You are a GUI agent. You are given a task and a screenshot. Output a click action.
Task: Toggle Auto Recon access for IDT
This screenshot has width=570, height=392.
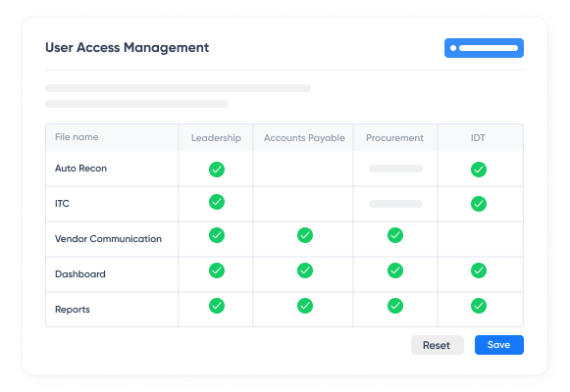click(x=479, y=170)
